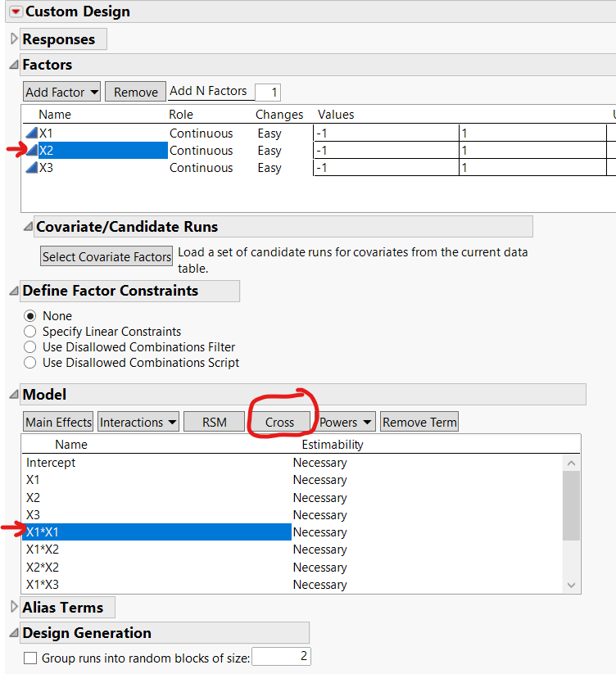Click the Remove Term button
The image size is (616, 674).
click(419, 421)
